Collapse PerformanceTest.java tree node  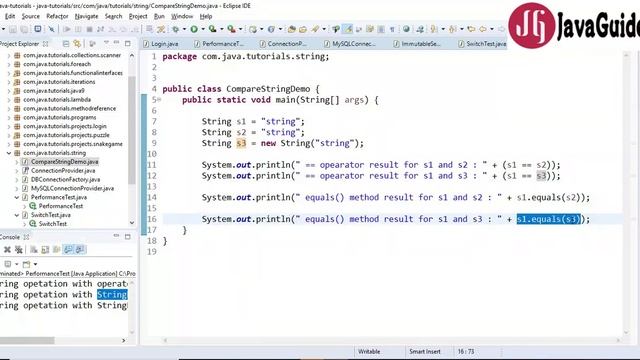[17, 197]
